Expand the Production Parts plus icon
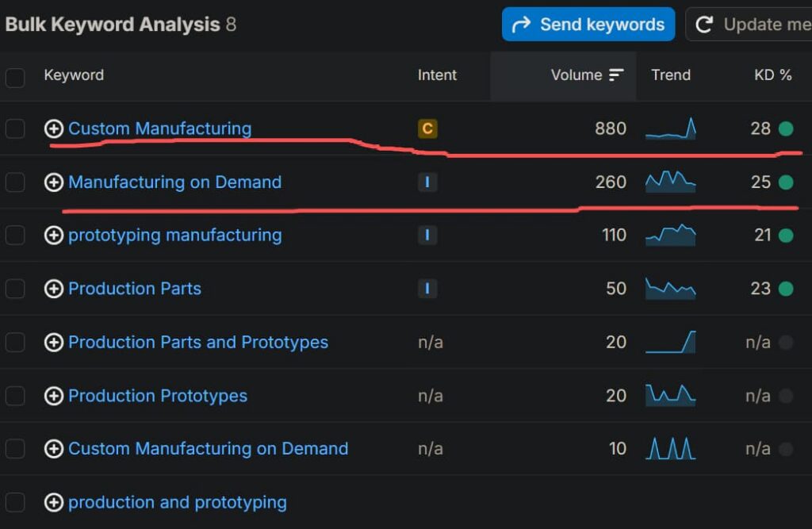This screenshot has height=529, width=812. (x=54, y=289)
